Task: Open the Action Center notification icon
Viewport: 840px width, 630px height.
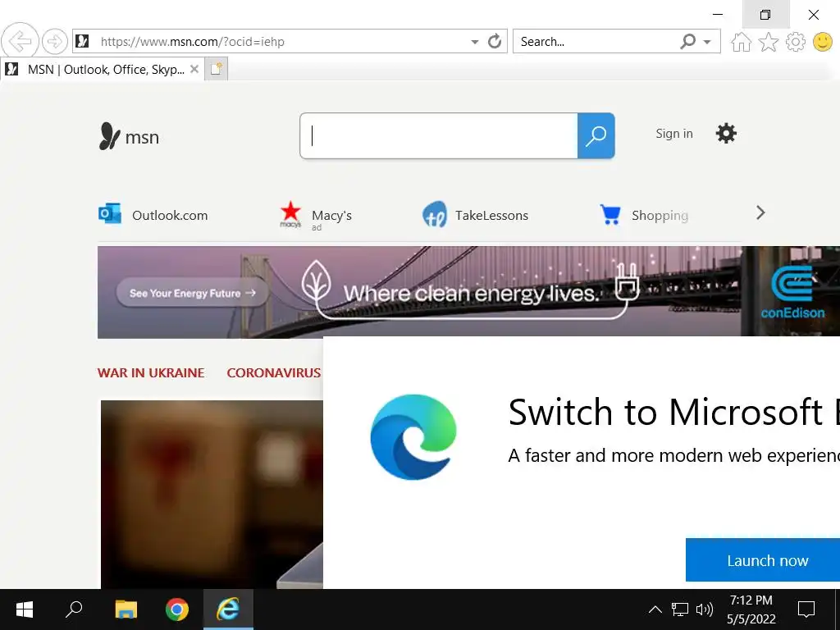Action: pos(806,609)
